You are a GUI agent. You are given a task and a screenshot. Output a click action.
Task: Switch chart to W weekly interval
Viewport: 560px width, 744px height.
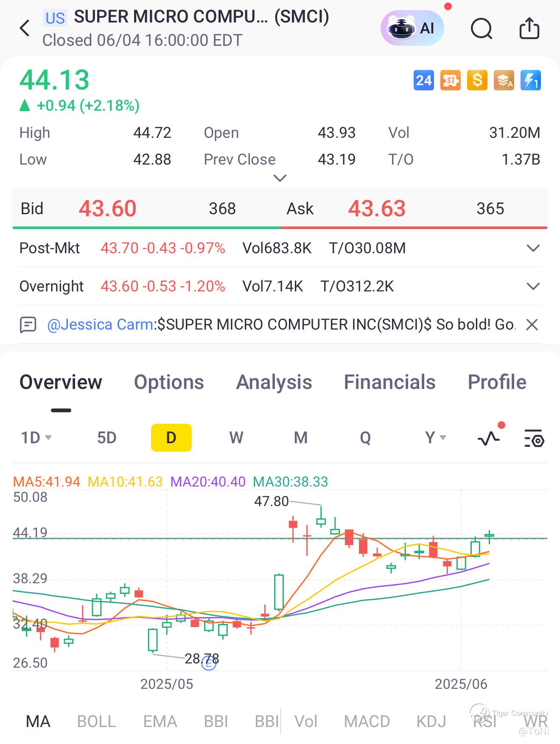pos(236,437)
